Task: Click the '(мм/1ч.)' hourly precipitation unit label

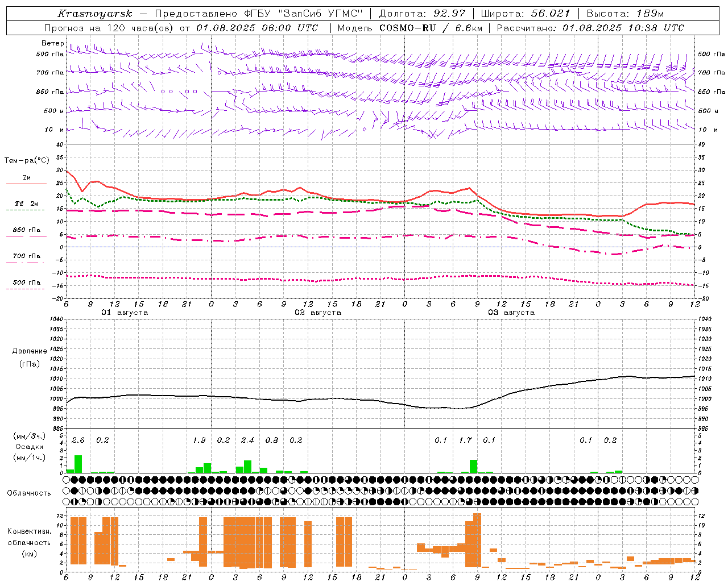Action: pyautogui.click(x=30, y=458)
